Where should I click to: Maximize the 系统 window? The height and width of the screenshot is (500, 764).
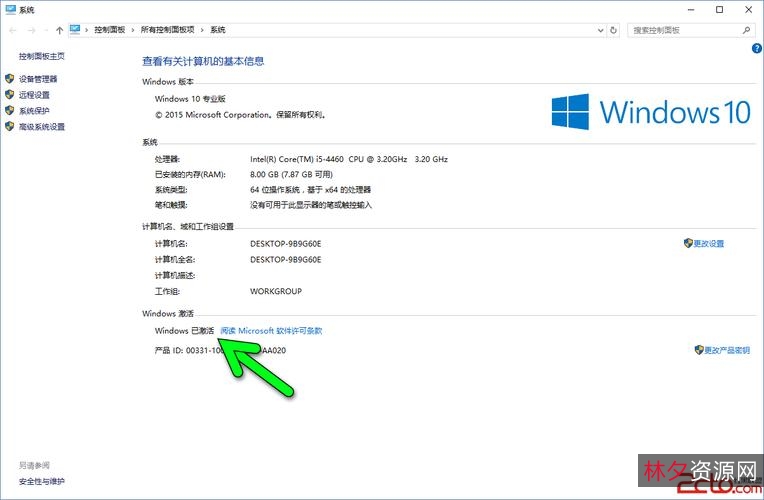point(720,9)
